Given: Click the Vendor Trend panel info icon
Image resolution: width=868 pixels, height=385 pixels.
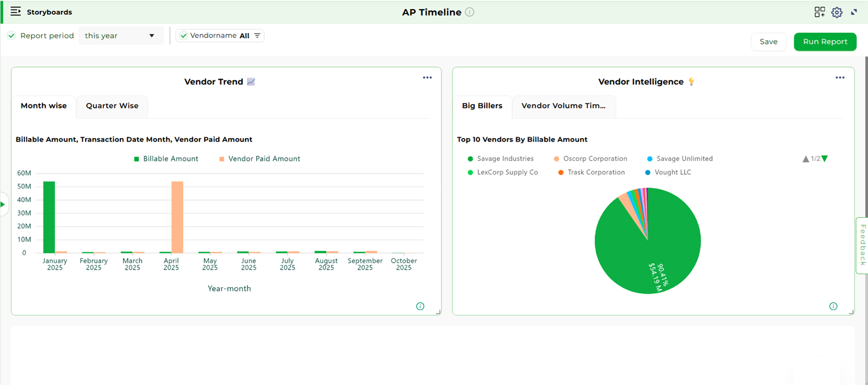Looking at the screenshot, I should [x=420, y=306].
